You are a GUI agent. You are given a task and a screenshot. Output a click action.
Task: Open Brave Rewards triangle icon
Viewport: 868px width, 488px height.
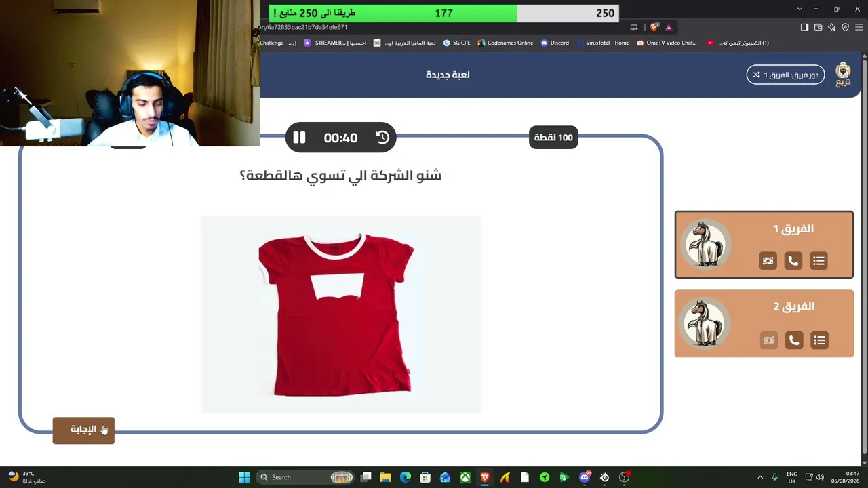(x=669, y=27)
